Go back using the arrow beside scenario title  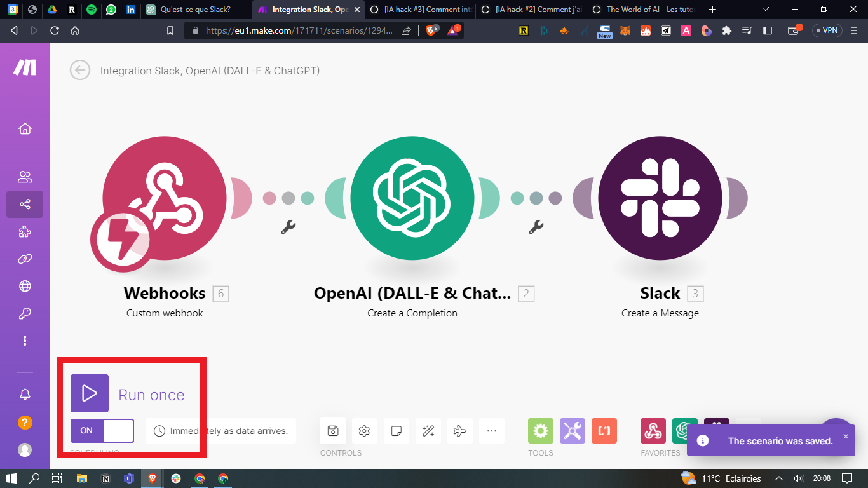(80, 70)
